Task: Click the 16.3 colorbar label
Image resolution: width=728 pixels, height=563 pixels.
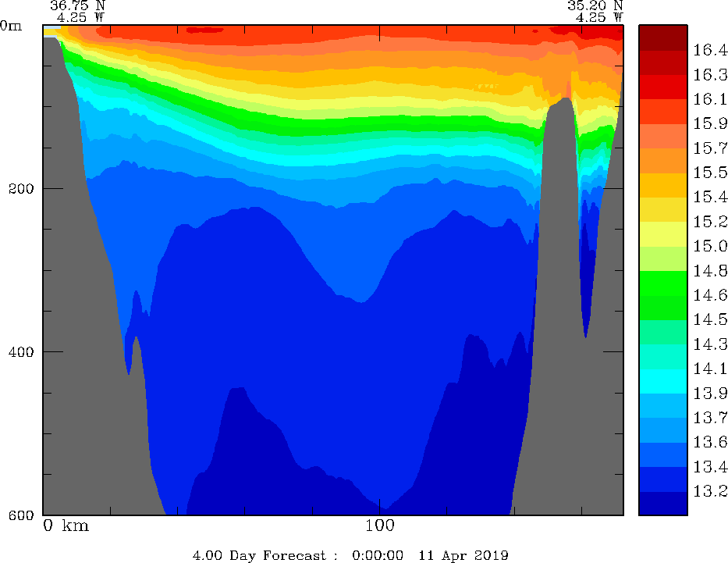Action: (710, 75)
